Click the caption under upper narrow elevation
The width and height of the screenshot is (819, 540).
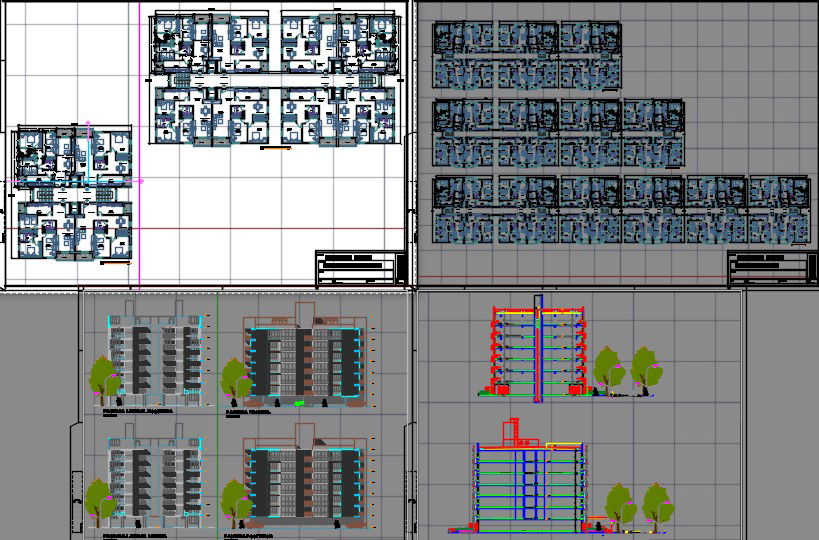click(138, 412)
